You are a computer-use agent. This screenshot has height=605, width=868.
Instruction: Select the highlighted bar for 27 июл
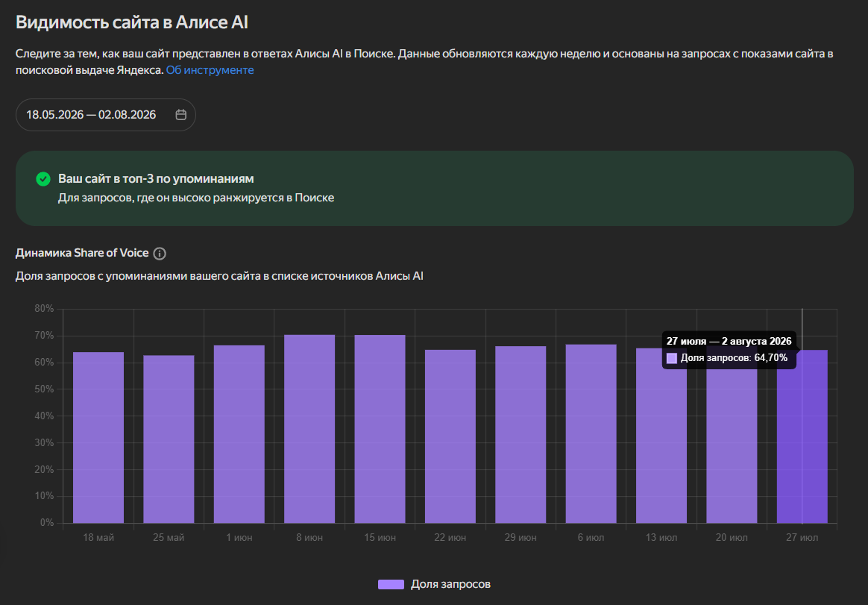point(802,436)
